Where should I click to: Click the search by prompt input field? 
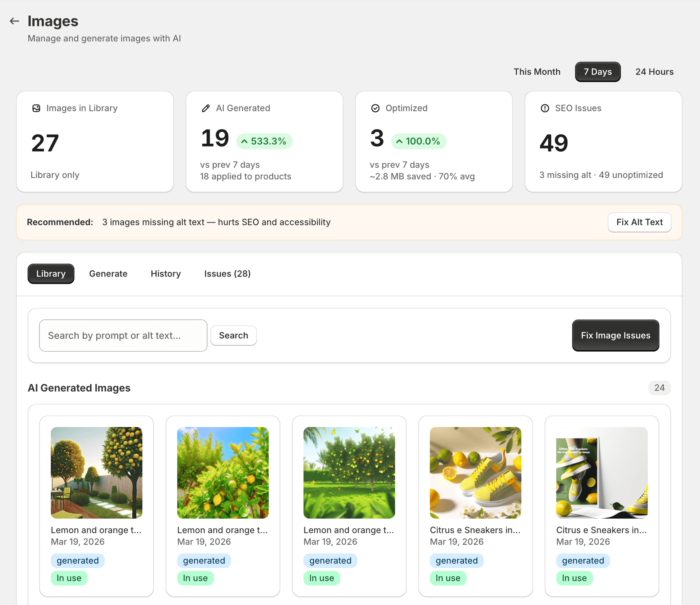coord(123,336)
